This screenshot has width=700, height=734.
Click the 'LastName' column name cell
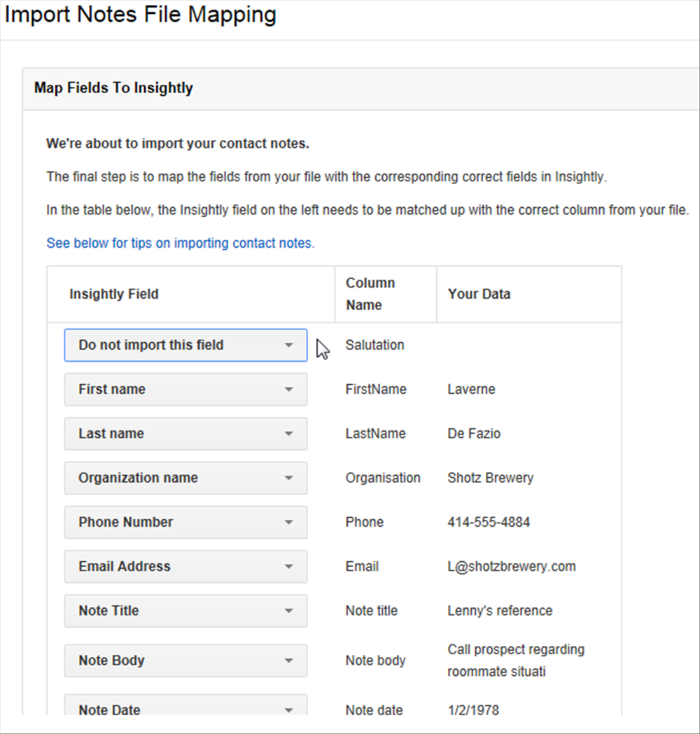375,433
